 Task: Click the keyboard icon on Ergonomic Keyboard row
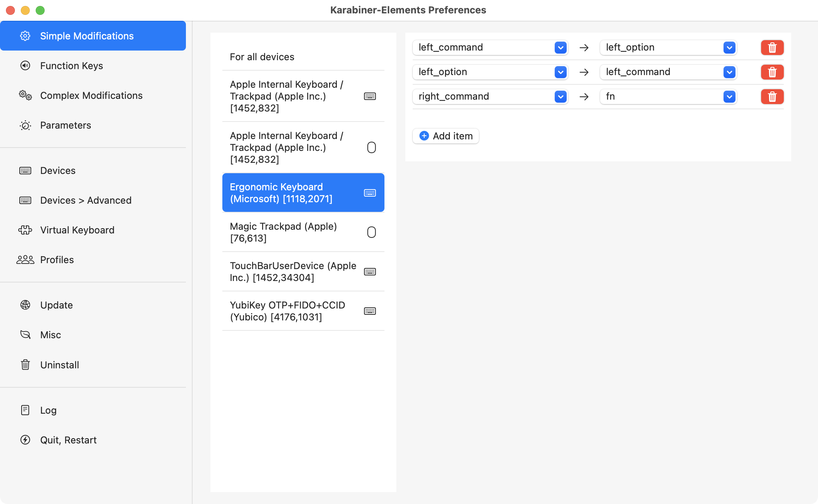pyautogui.click(x=370, y=193)
